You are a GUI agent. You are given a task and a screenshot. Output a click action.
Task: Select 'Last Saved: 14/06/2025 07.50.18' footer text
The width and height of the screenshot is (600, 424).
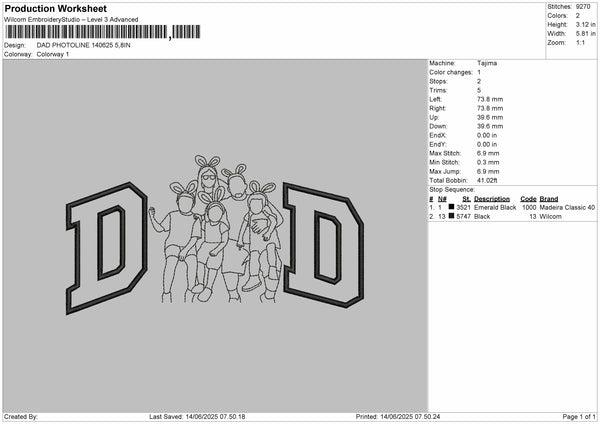click(x=197, y=417)
